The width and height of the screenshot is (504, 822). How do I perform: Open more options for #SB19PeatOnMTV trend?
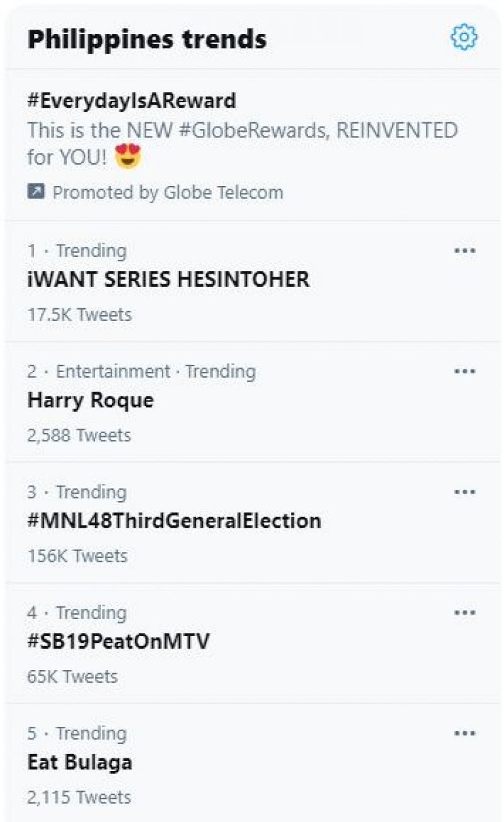tap(464, 613)
